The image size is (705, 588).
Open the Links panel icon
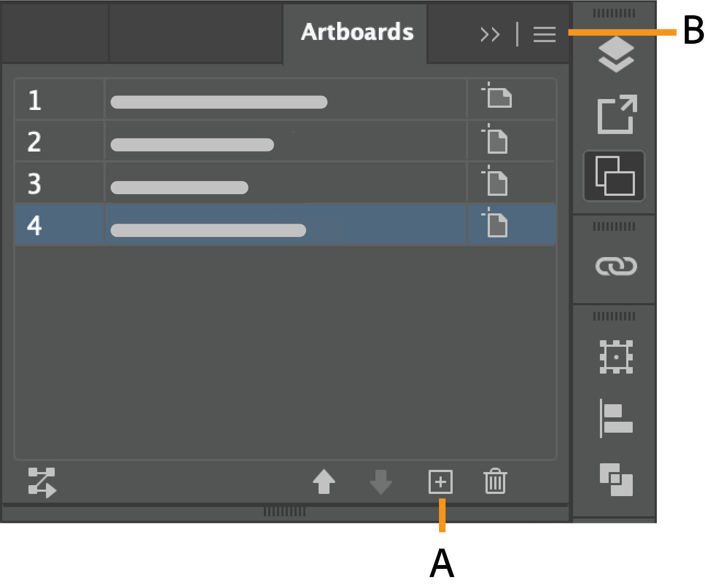click(616, 266)
